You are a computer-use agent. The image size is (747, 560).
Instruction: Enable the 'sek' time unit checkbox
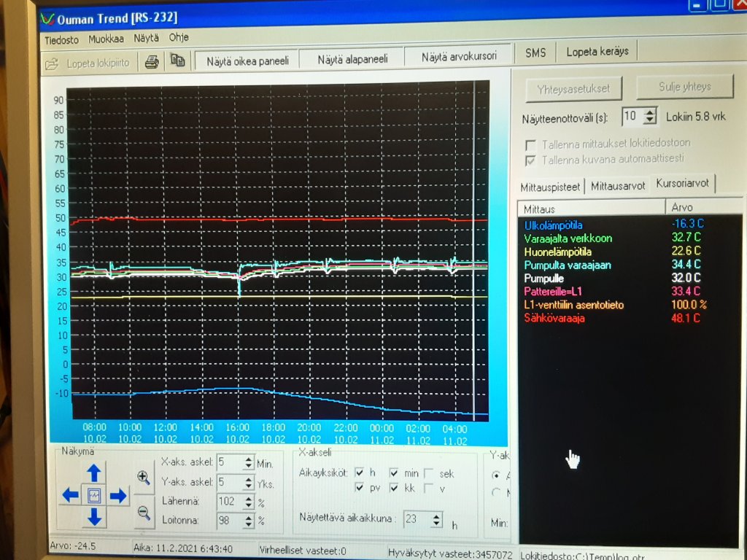428,473
